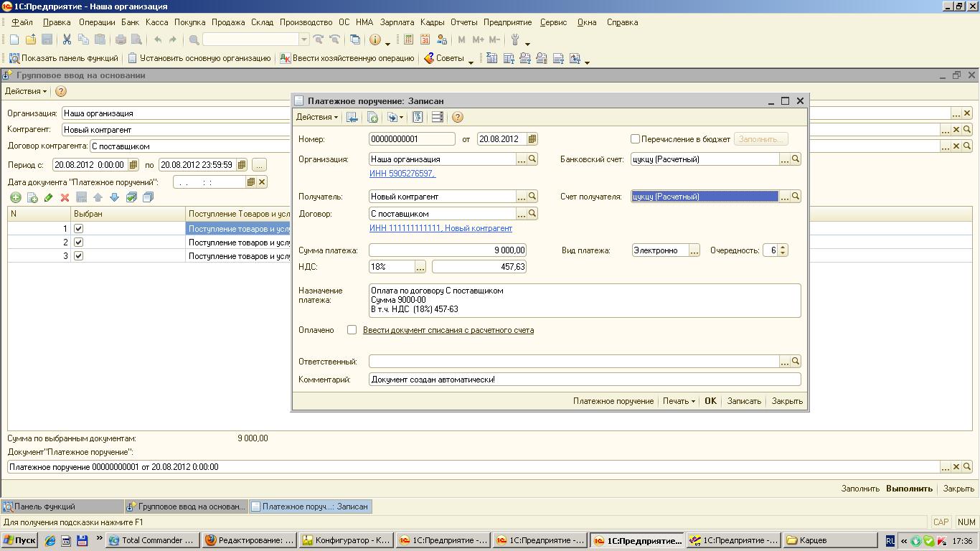This screenshot has width=980, height=551.
Task: Toggle Выбран checkbox in row 3
Action: pyautogui.click(x=79, y=256)
